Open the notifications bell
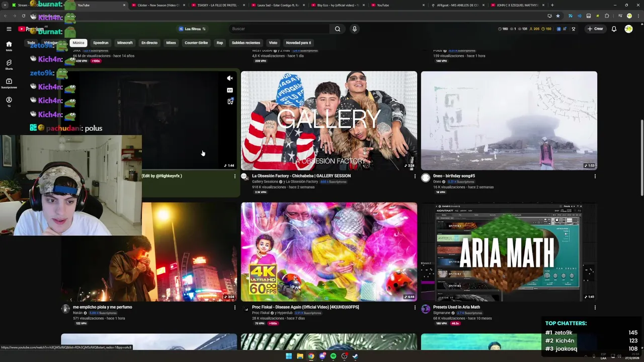Image resolution: width=644 pixels, height=362 pixels. [614, 29]
